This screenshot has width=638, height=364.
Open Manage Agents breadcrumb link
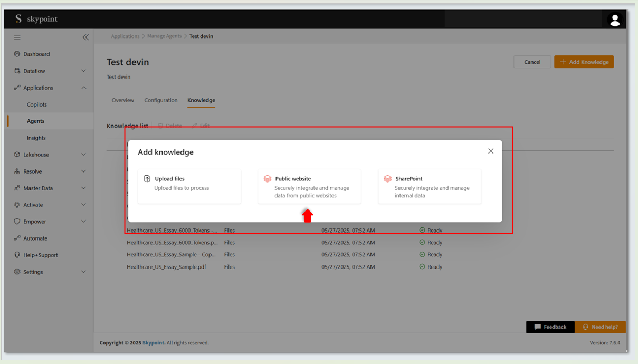pos(164,36)
